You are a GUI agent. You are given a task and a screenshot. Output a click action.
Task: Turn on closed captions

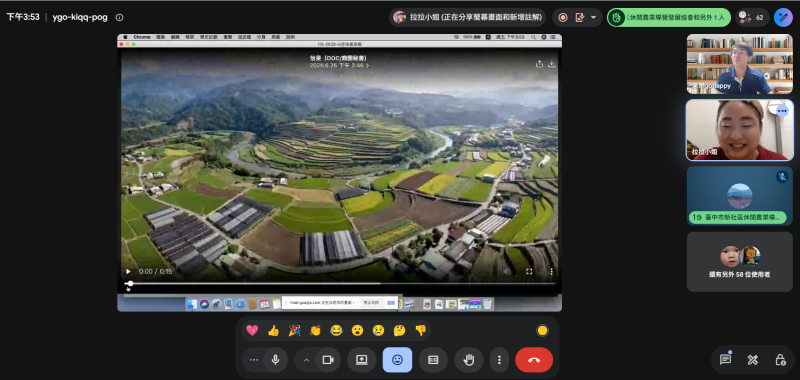click(433, 360)
